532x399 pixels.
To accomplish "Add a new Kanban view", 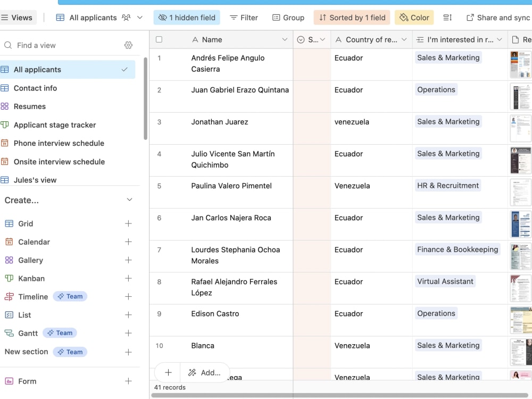I will (x=128, y=279).
